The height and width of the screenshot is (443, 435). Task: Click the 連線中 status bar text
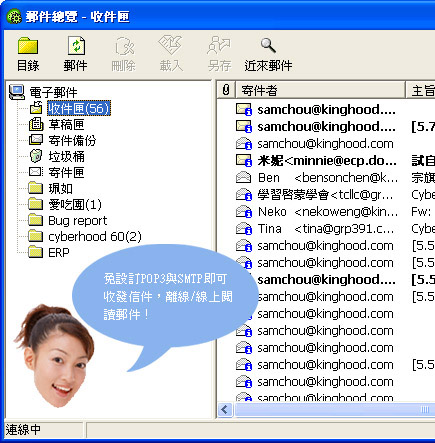click(23, 430)
